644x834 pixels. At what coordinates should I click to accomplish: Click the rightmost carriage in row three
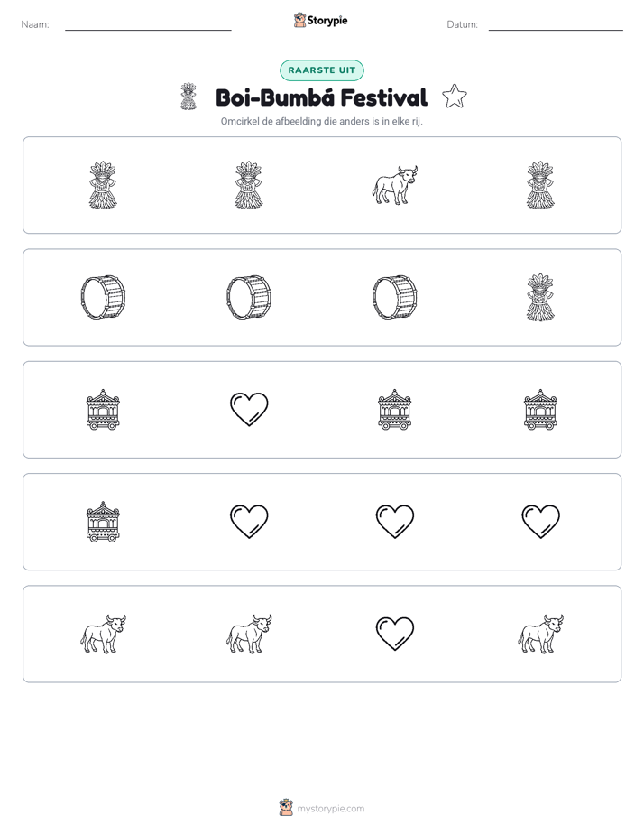pyautogui.click(x=540, y=410)
